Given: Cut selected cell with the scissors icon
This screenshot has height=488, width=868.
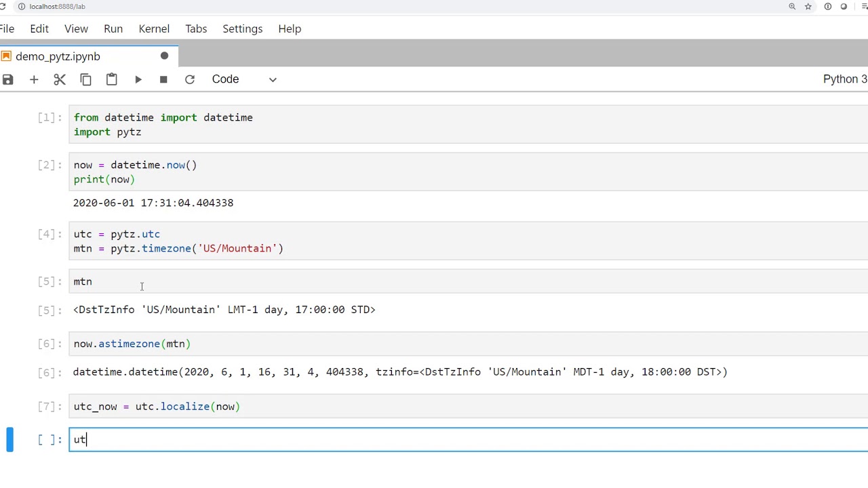Looking at the screenshot, I should tap(60, 79).
